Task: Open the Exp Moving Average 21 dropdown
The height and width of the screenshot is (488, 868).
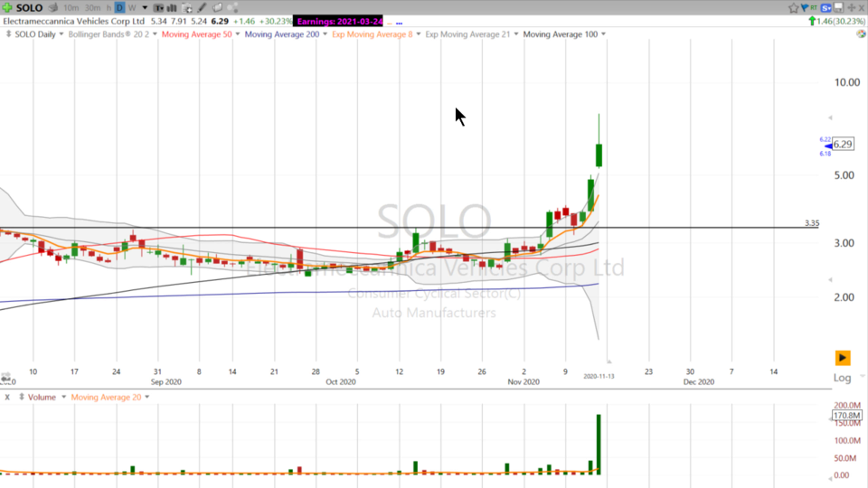Action: [x=516, y=34]
